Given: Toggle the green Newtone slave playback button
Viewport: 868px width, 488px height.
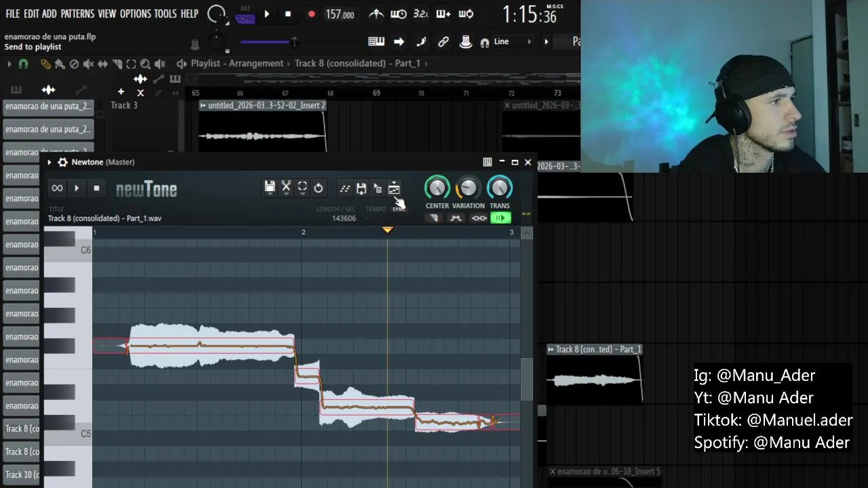Looking at the screenshot, I should tap(500, 218).
